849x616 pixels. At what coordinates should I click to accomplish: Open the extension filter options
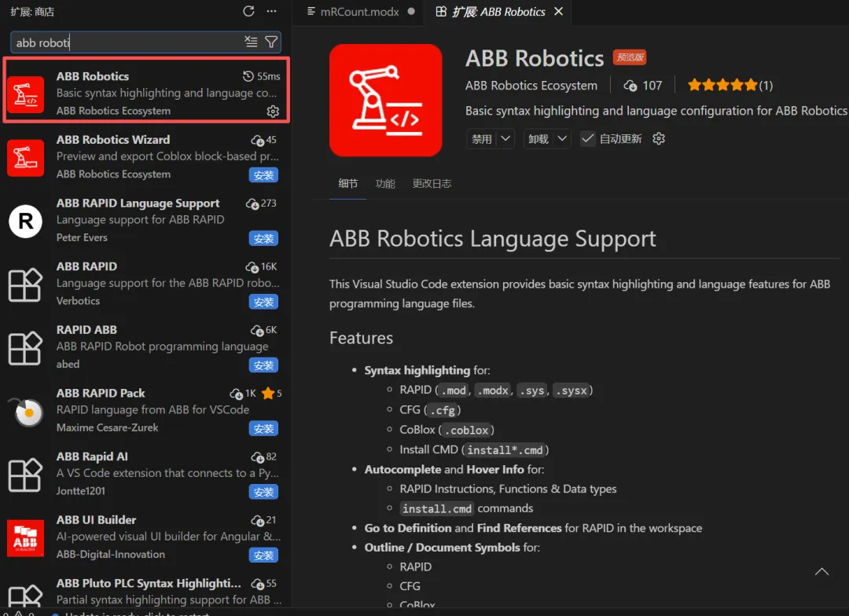point(271,42)
